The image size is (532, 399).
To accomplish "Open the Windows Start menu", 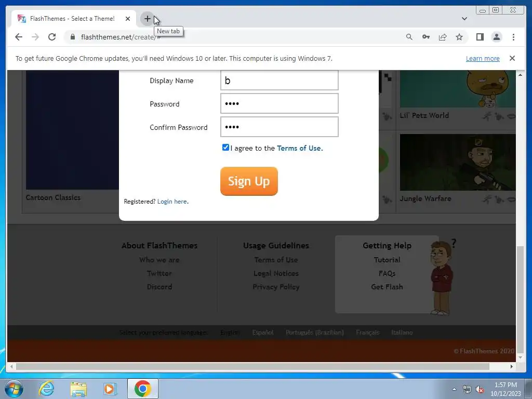I will click(14, 389).
